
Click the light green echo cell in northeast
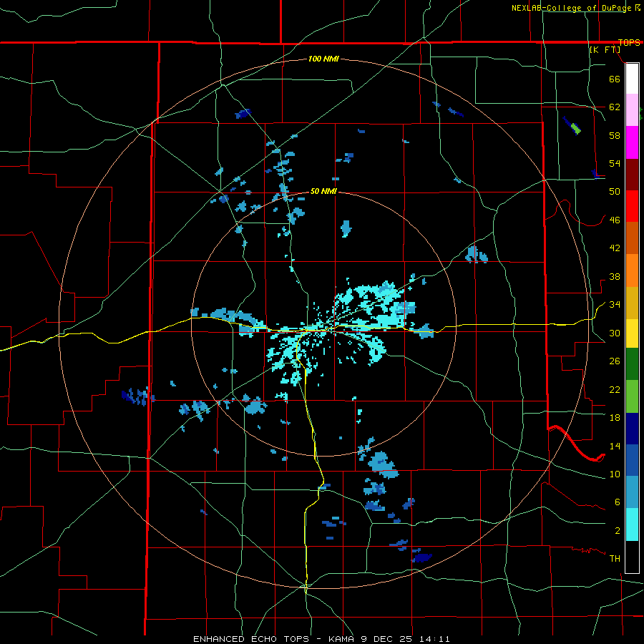coord(576,130)
